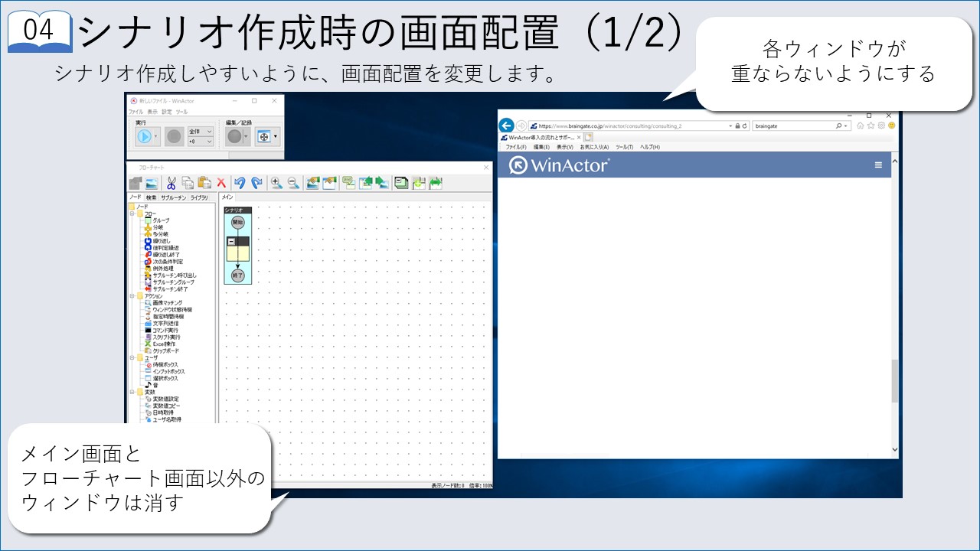This screenshot has height=551, width=980.
Task: Select the メイン canvas tab
Action: (x=227, y=197)
